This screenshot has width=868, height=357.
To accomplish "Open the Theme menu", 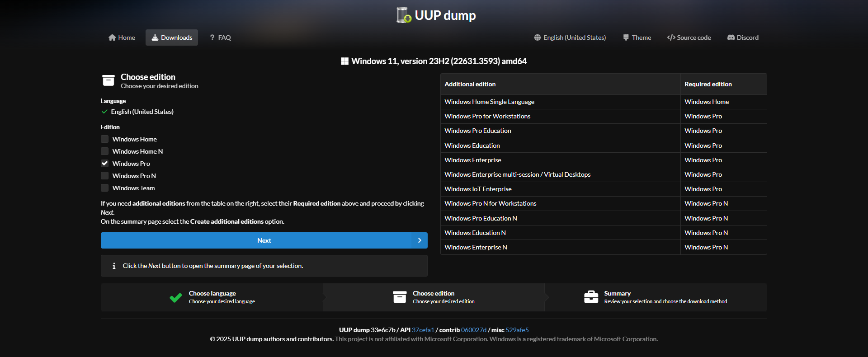I will coord(637,38).
